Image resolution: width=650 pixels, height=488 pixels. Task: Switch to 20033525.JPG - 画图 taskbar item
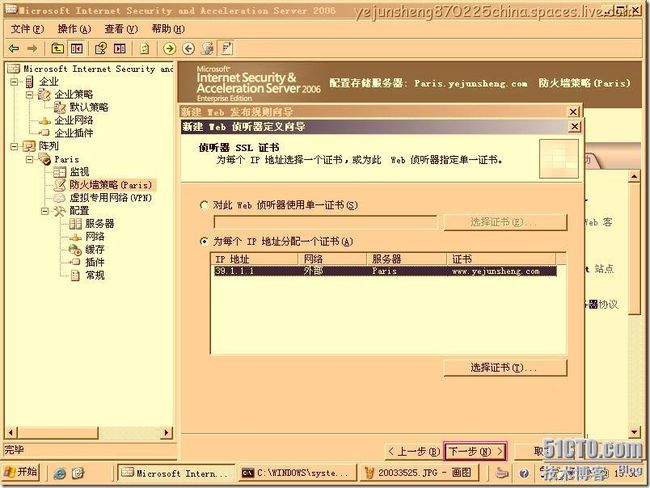click(419, 473)
